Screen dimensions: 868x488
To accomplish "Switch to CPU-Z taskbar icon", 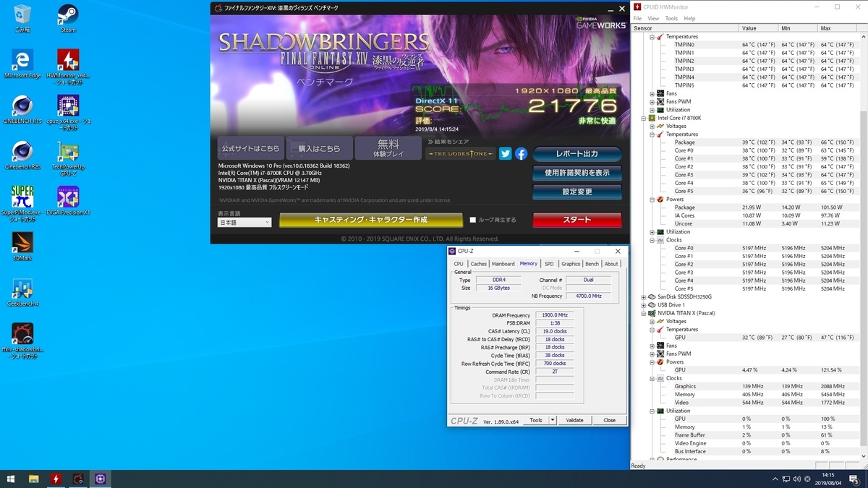I will click(x=101, y=479).
